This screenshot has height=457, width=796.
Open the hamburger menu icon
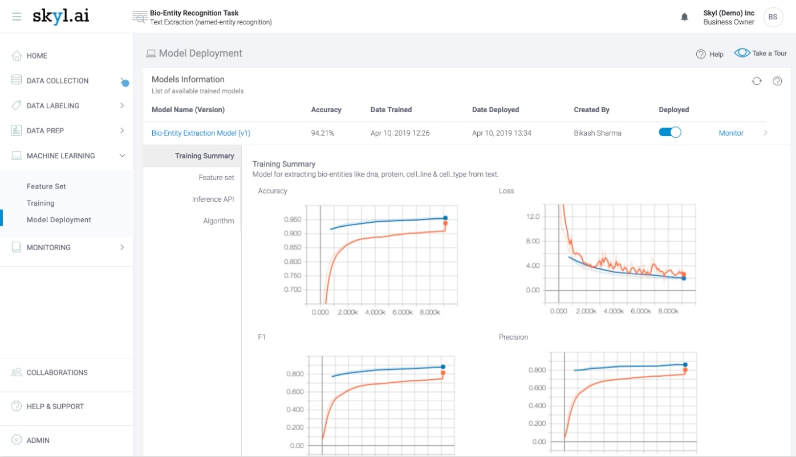tap(16, 17)
